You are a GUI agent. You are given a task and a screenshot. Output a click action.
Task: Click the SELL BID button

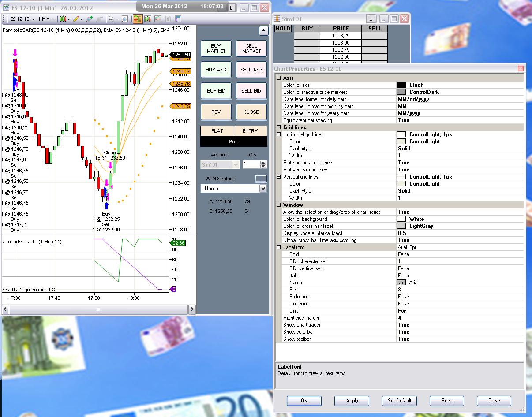coord(251,91)
